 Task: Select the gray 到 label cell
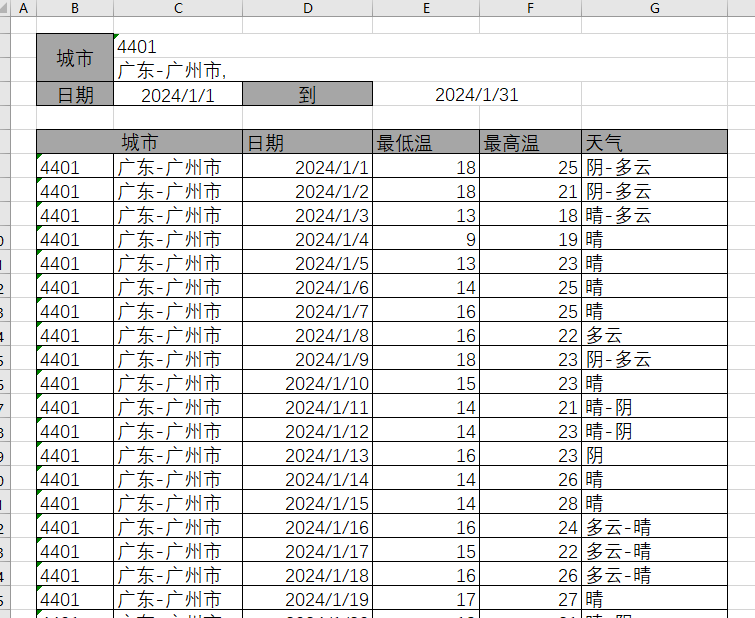pos(307,95)
